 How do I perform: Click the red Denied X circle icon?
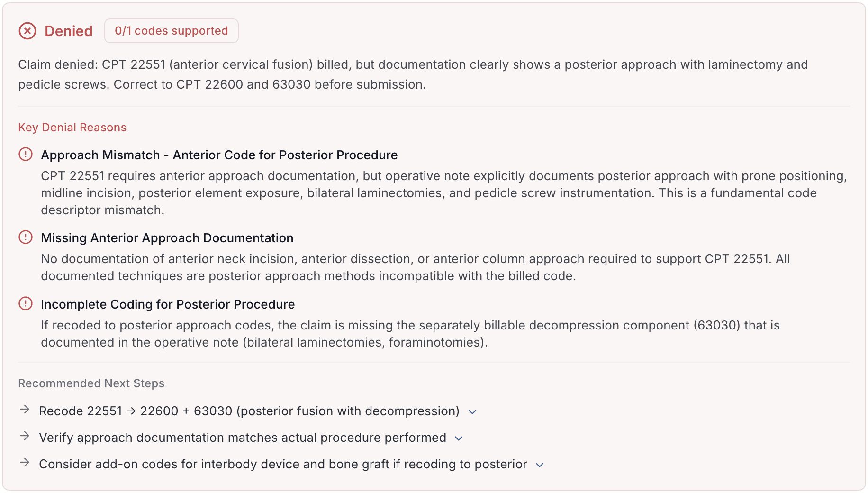pyautogui.click(x=27, y=31)
